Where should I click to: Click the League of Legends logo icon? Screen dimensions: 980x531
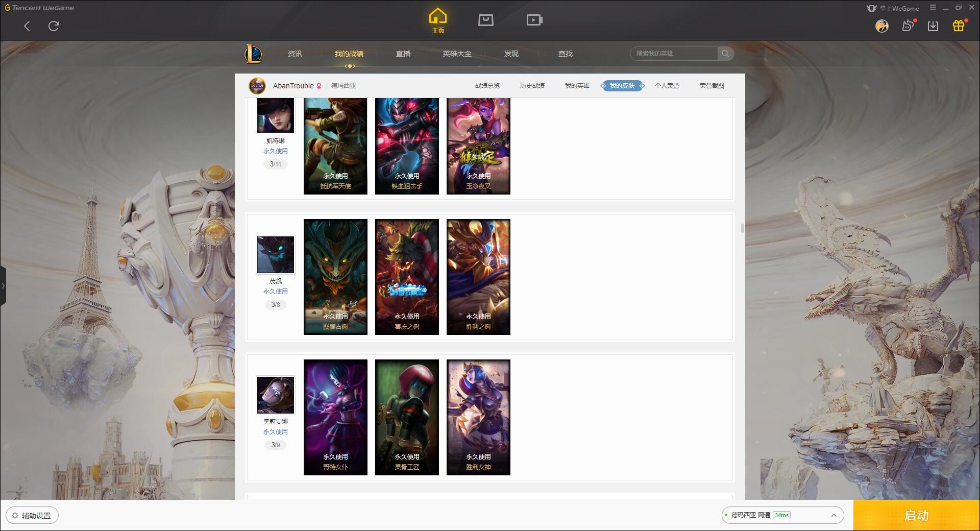click(253, 54)
